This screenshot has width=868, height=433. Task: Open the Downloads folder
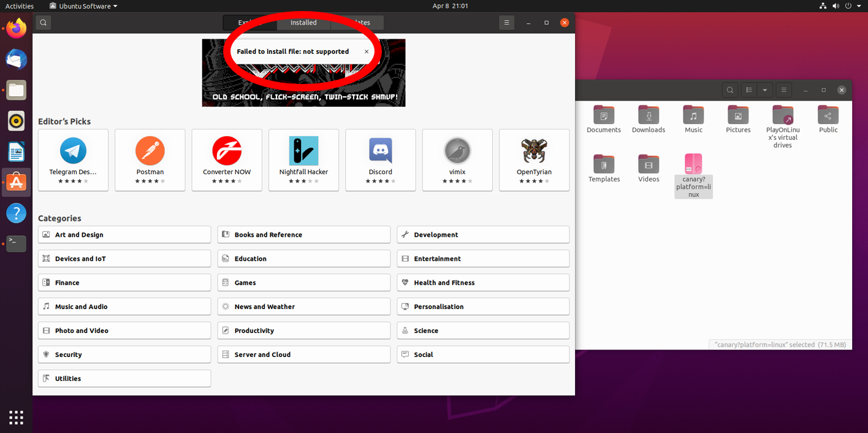pyautogui.click(x=649, y=118)
